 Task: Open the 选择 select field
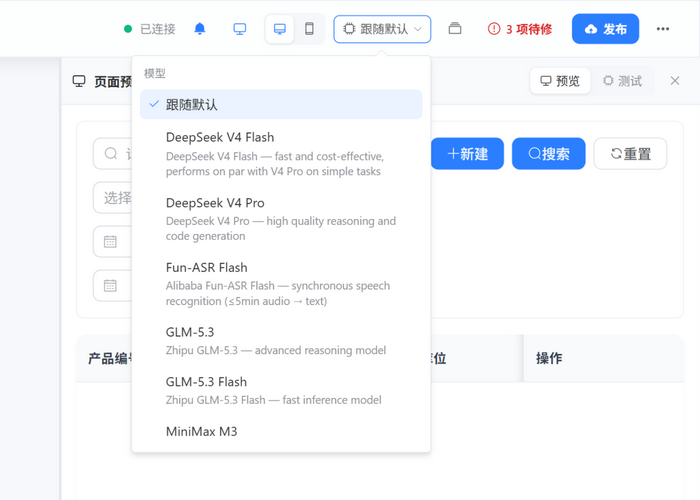tap(112, 197)
